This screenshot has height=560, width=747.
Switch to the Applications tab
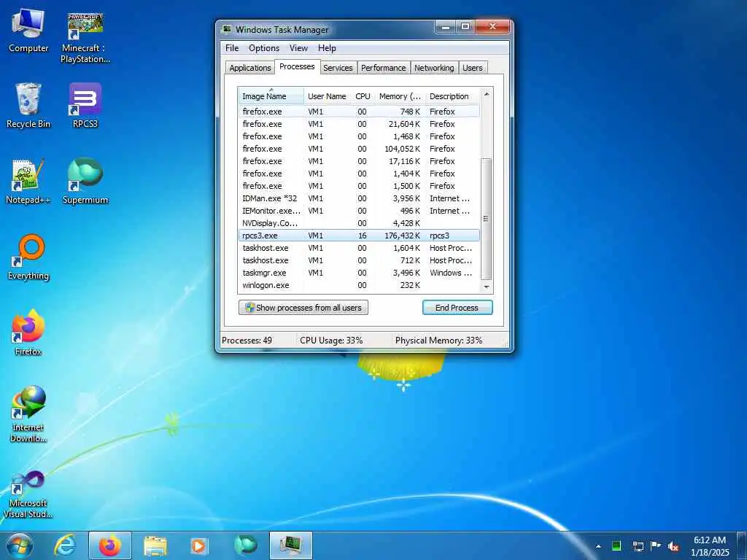(250, 68)
